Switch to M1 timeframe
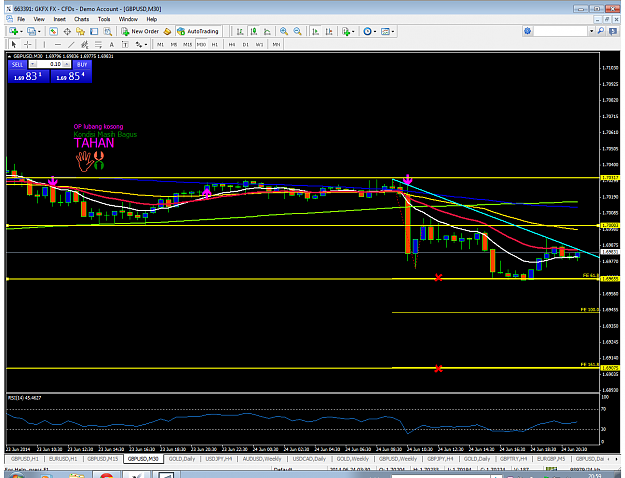 tap(160, 44)
